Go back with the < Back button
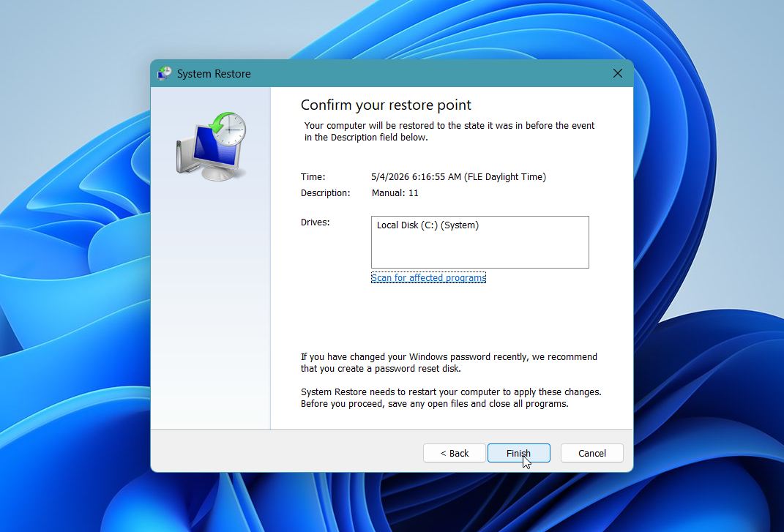Image resolution: width=784 pixels, height=532 pixels. 454,453
